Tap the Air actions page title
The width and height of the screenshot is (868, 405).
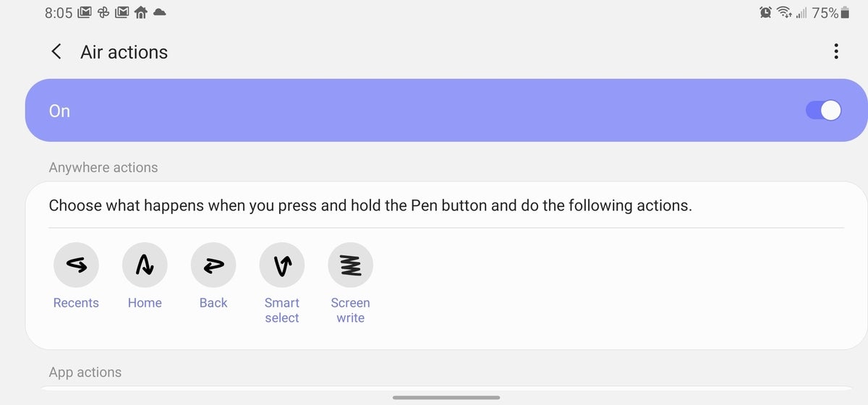124,52
